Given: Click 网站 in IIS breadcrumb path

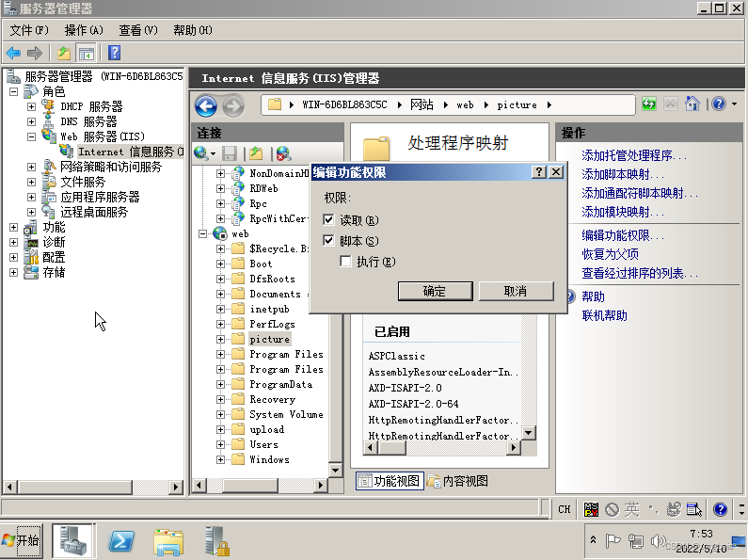Looking at the screenshot, I should (422, 104).
